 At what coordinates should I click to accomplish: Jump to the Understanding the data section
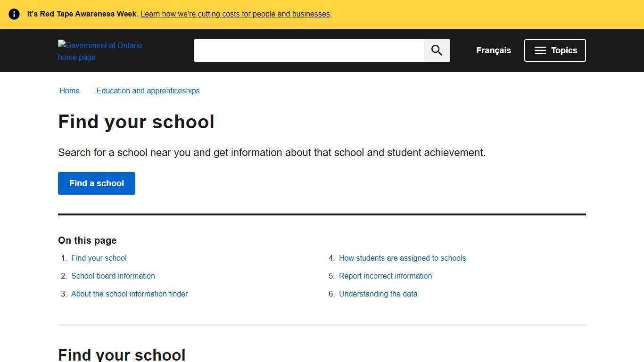coord(378,294)
